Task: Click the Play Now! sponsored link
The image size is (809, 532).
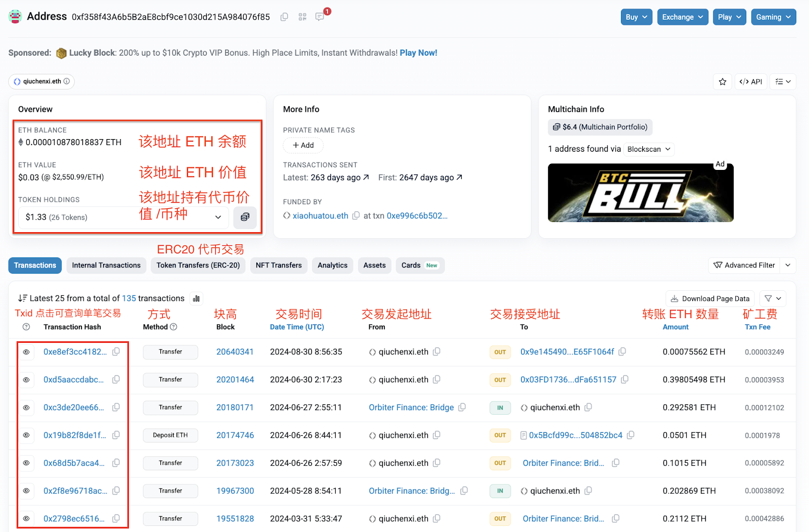Action: click(x=418, y=53)
